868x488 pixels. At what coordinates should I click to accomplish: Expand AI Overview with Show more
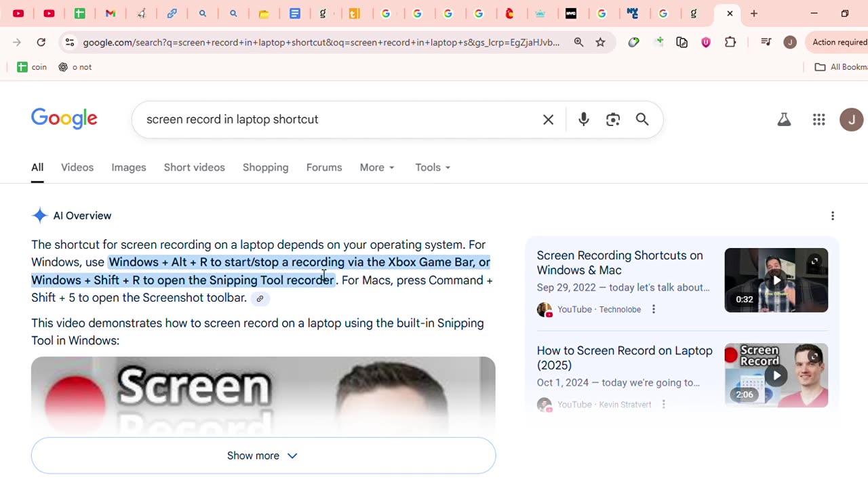pos(263,455)
